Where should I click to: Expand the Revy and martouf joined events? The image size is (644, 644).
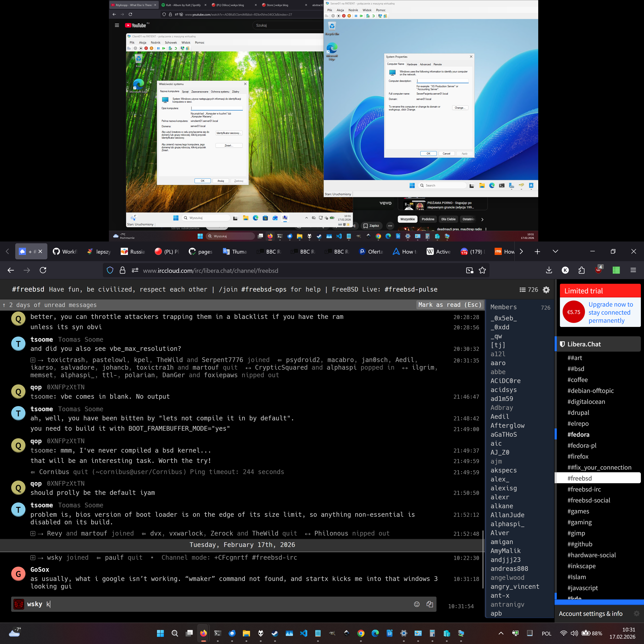pyautogui.click(x=33, y=533)
